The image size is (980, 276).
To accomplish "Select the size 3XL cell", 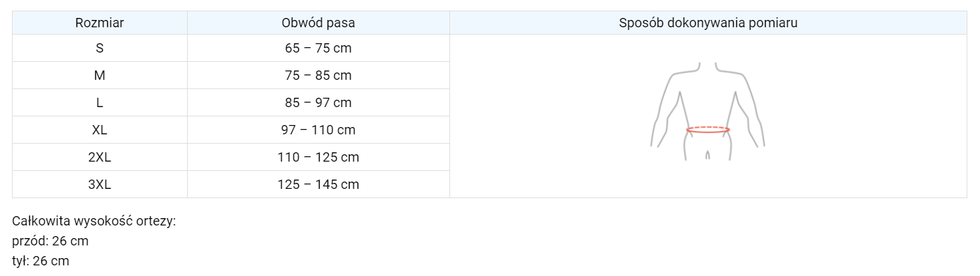I will tap(100, 184).
